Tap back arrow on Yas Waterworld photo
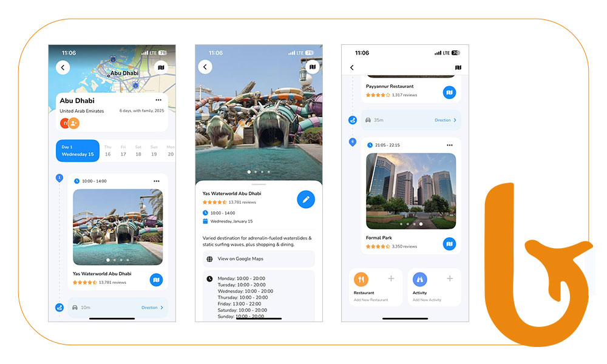 (205, 67)
